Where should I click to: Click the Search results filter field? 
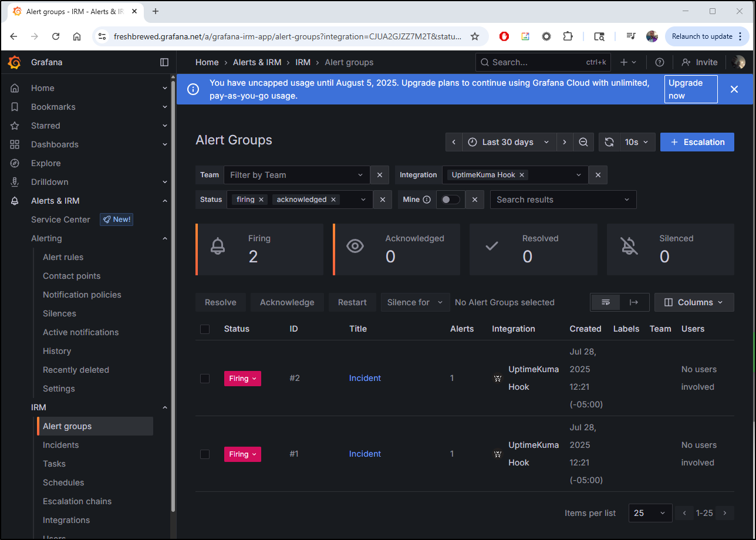(563, 200)
